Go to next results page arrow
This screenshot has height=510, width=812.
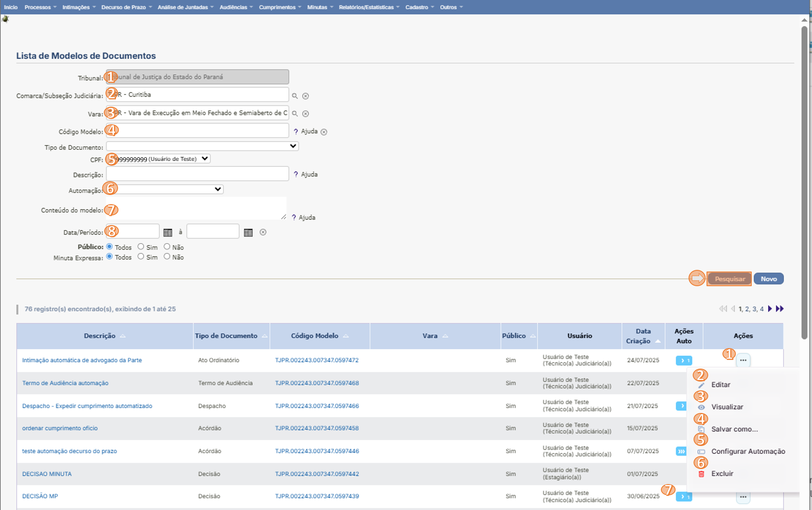[x=770, y=309]
